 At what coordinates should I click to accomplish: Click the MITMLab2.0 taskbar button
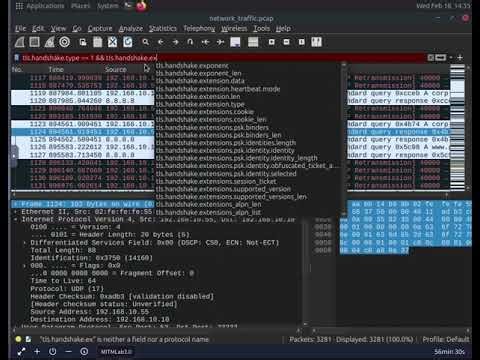pos(116,352)
